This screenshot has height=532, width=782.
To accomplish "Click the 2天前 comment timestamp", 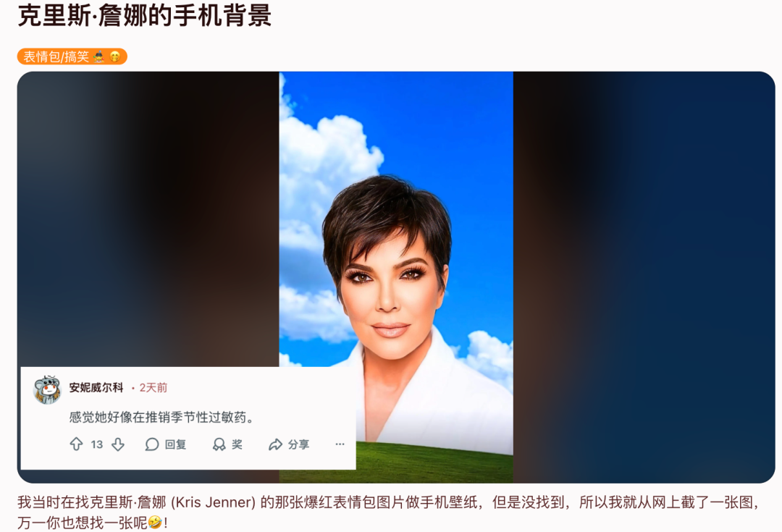I will coord(153,387).
